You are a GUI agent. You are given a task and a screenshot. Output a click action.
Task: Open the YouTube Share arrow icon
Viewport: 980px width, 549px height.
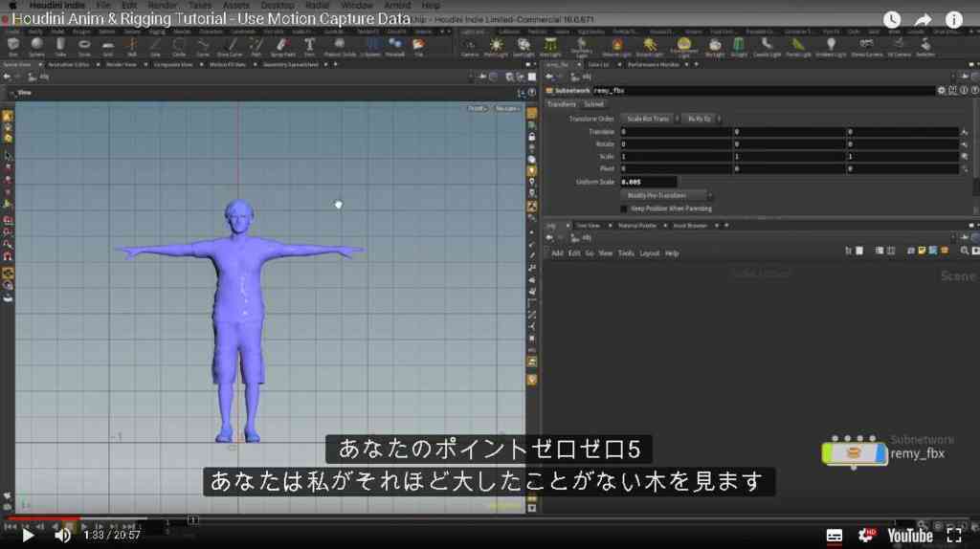click(x=924, y=19)
